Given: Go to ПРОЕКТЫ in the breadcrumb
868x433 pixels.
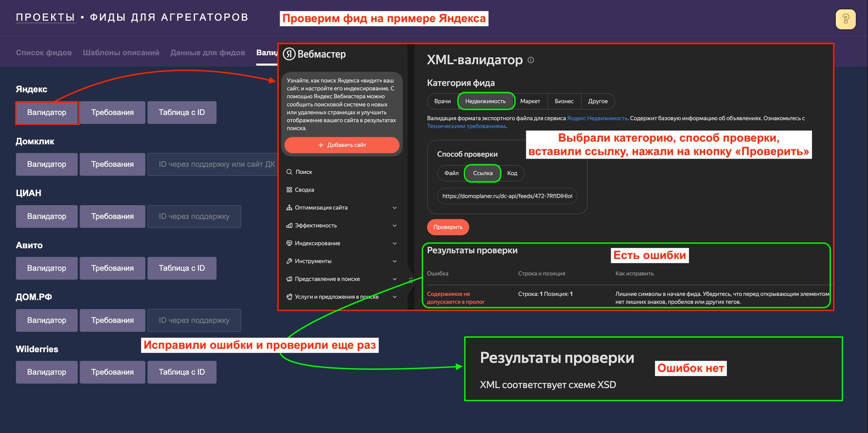Looking at the screenshot, I should coord(45,18).
